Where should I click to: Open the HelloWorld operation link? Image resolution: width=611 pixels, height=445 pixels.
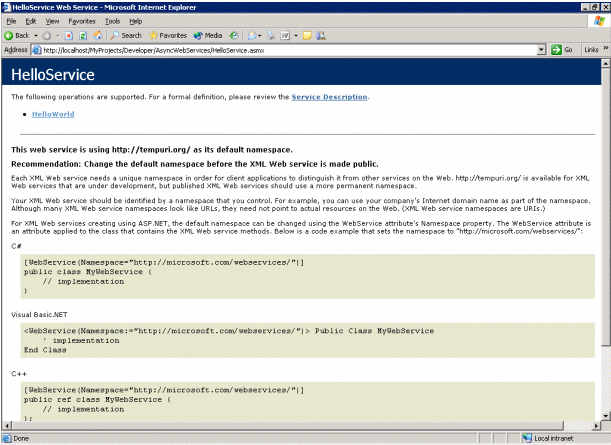click(53, 114)
